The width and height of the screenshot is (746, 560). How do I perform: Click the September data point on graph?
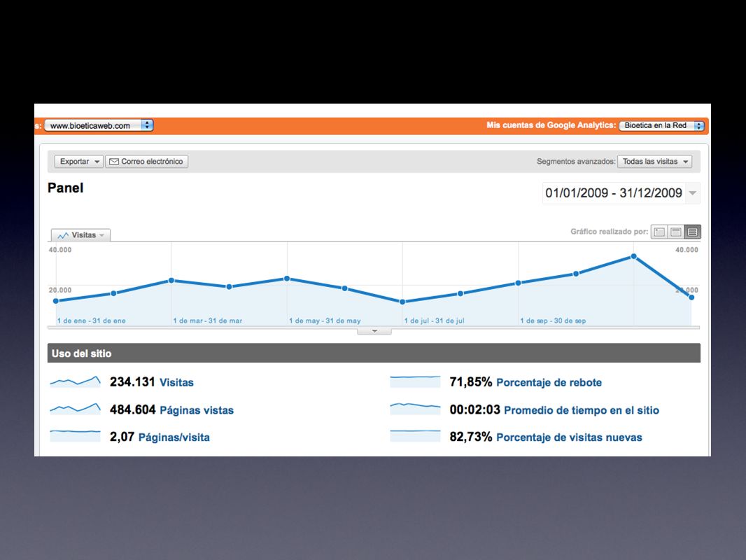[518, 283]
